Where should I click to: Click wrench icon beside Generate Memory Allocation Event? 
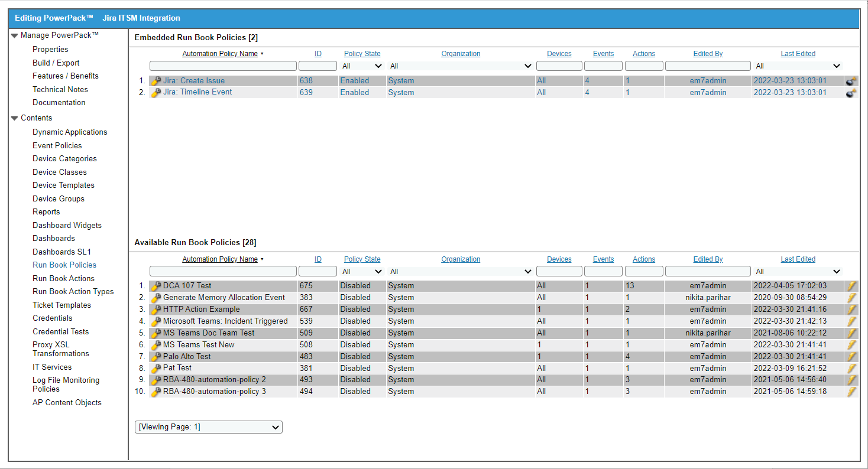point(156,298)
